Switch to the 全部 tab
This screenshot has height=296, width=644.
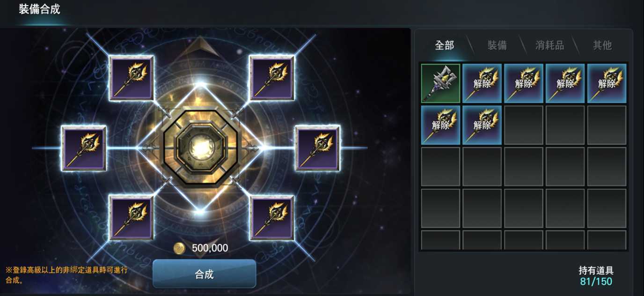tap(445, 45)
